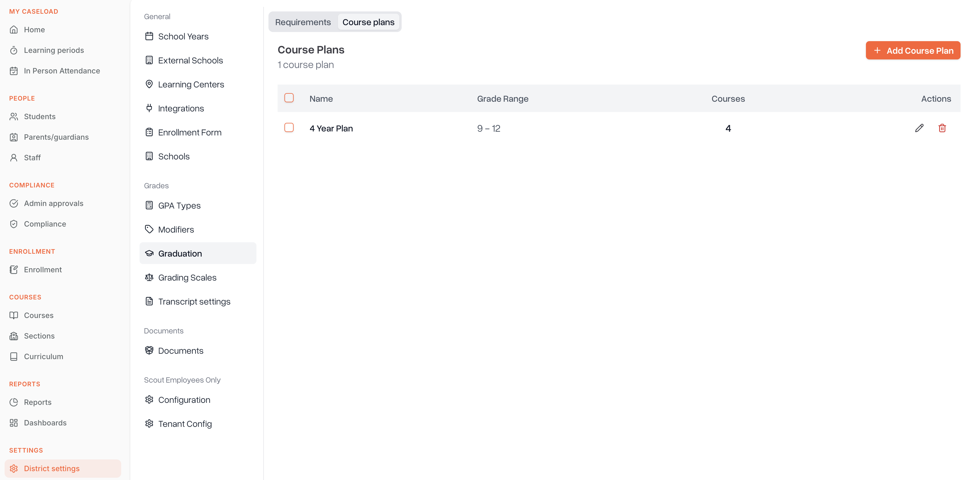Open Admin approvals in the sidebar
The width and height of the screenshot is (980, 480).
pos(53,203)
